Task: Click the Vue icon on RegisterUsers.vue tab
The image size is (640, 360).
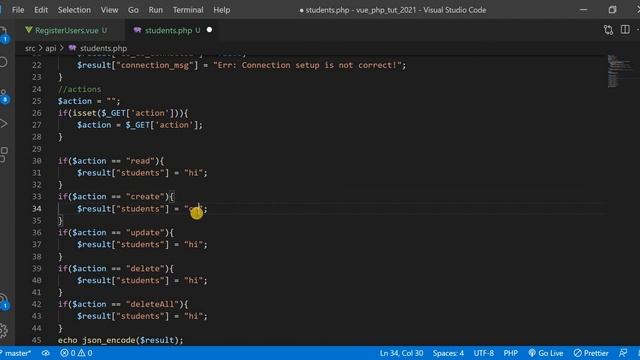Action: (x=29, y=30)
